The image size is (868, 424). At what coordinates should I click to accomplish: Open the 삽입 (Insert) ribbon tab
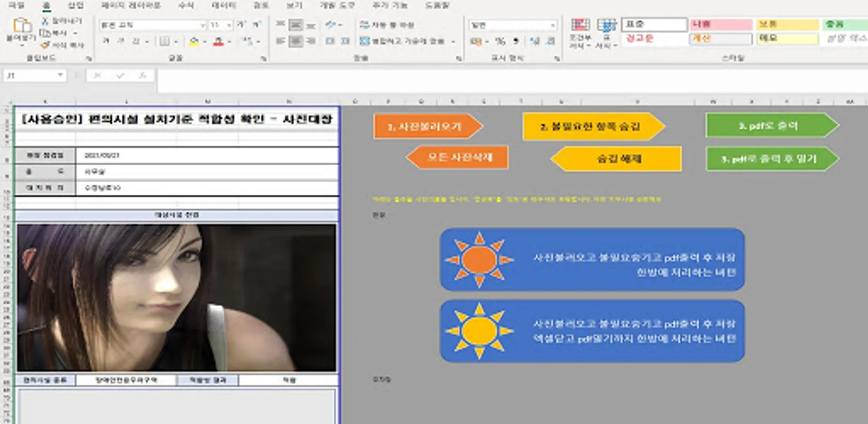pyautogui.click(x=75, y=6)
